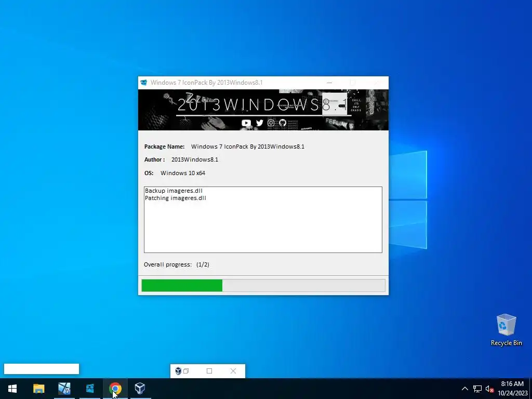Click the 'Windows 10 x64' OS value
This screenshot has width=532, height=399.
(x=183, y=173)
